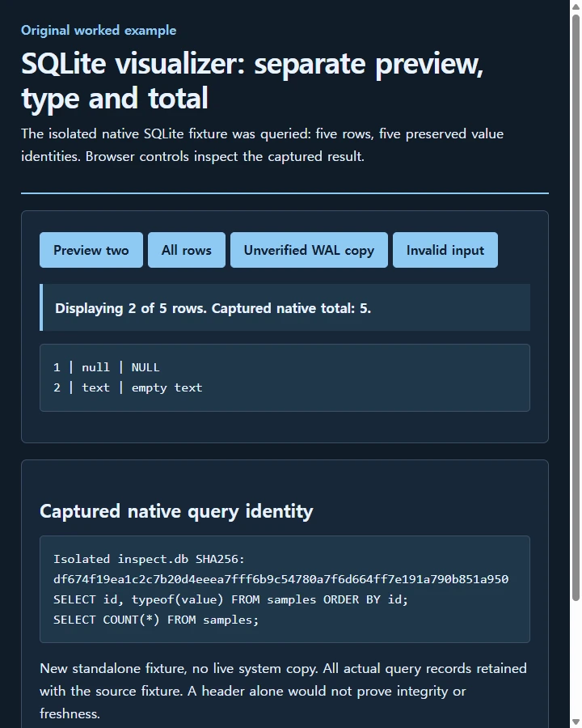Click the 'isolated native SQLite fixture' description paragraph
Image resolution: width=582 pixels, height=728 pixels.
click(262, 145)
